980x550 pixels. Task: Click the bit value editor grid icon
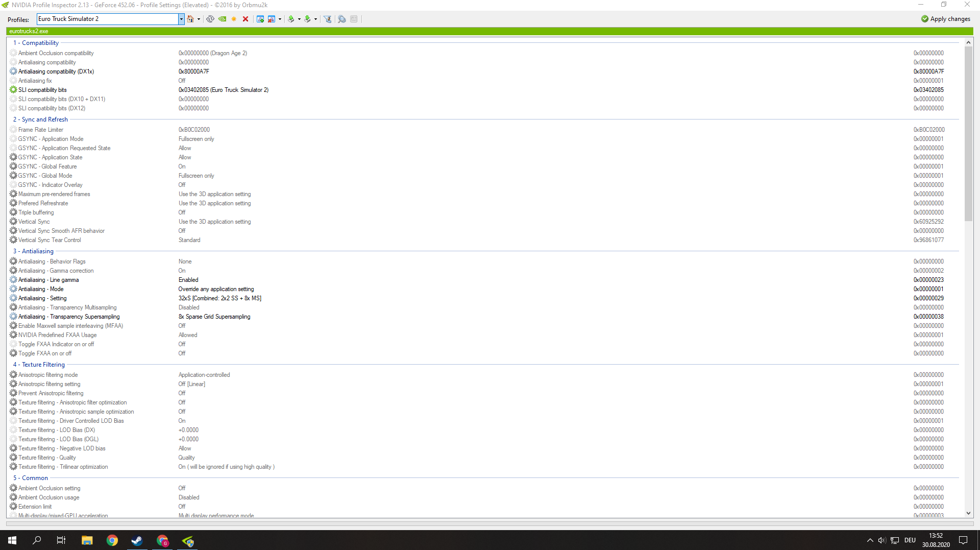[x=354, y=19]
